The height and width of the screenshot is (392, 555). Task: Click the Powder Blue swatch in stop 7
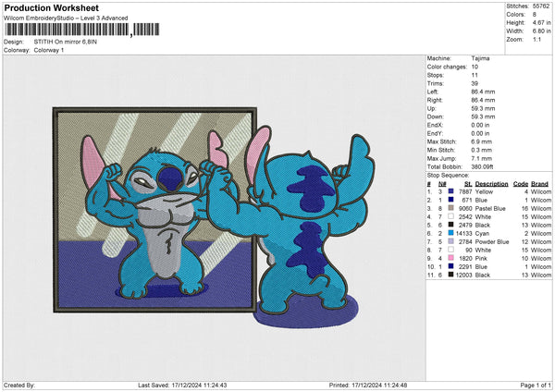click(x=451, y=241)
